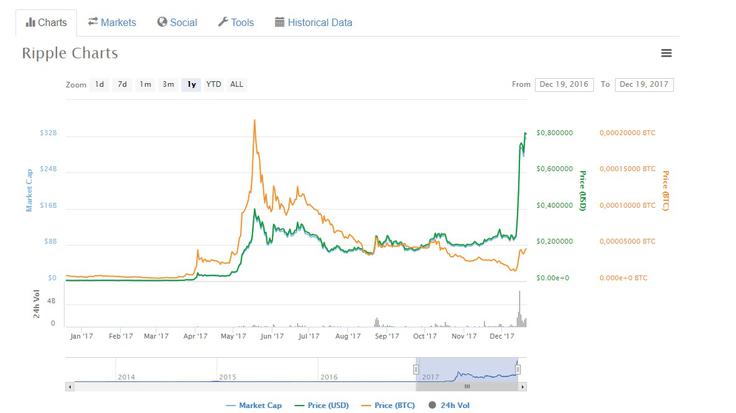Select the 1y zoom range
The width and height of the screenshot is (736, 413).
(x=192, y=84)
